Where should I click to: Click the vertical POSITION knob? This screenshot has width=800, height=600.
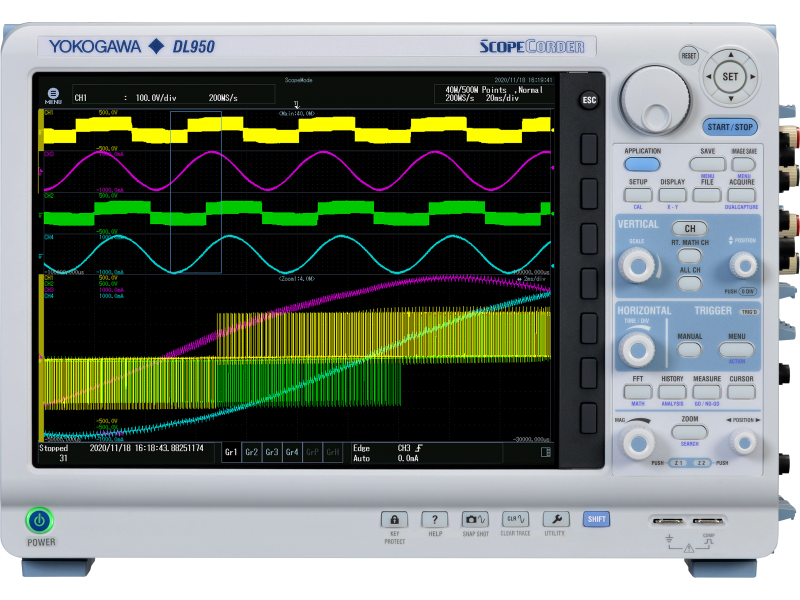(743, 265)
